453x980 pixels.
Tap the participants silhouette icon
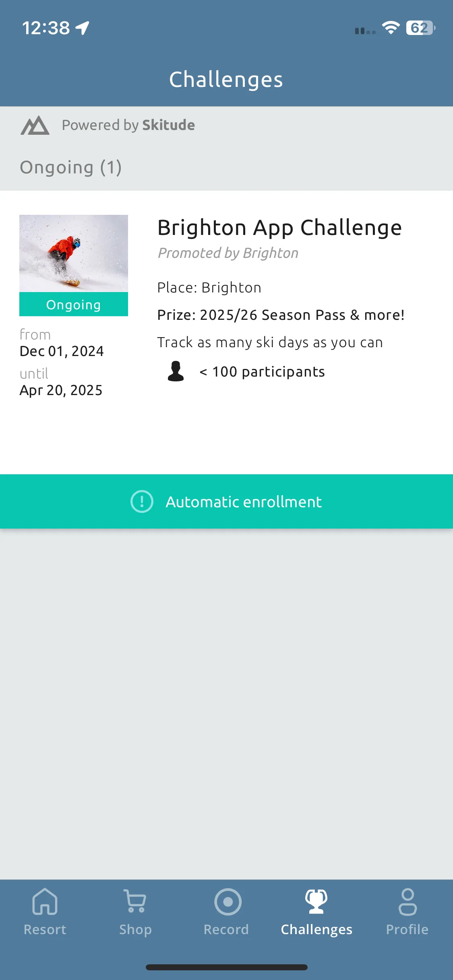coord(176,371)
